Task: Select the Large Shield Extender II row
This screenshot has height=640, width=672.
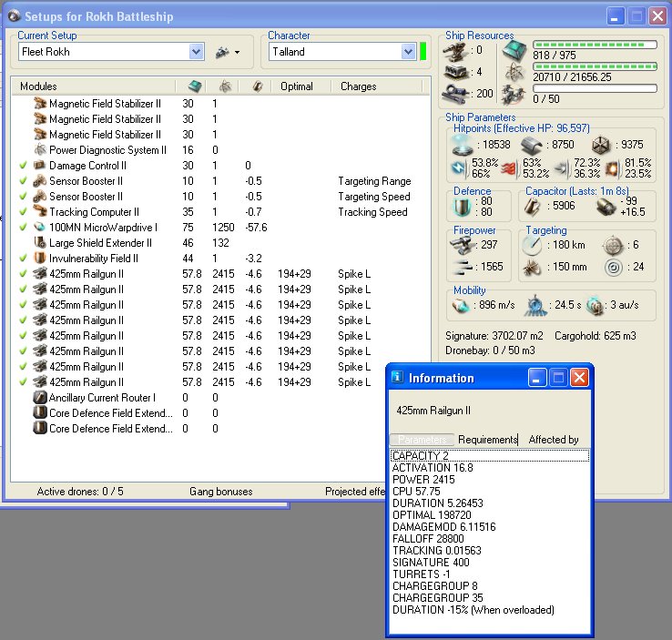Action: (x=220, y=243)
